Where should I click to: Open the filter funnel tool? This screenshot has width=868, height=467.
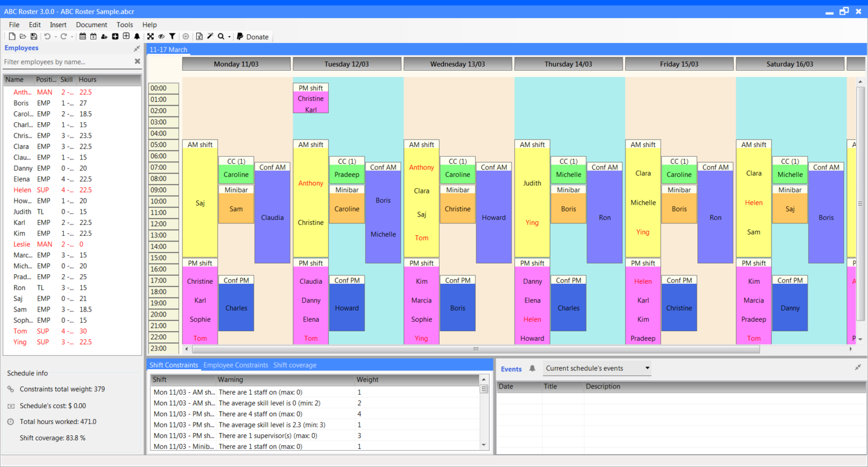(173, 36)
